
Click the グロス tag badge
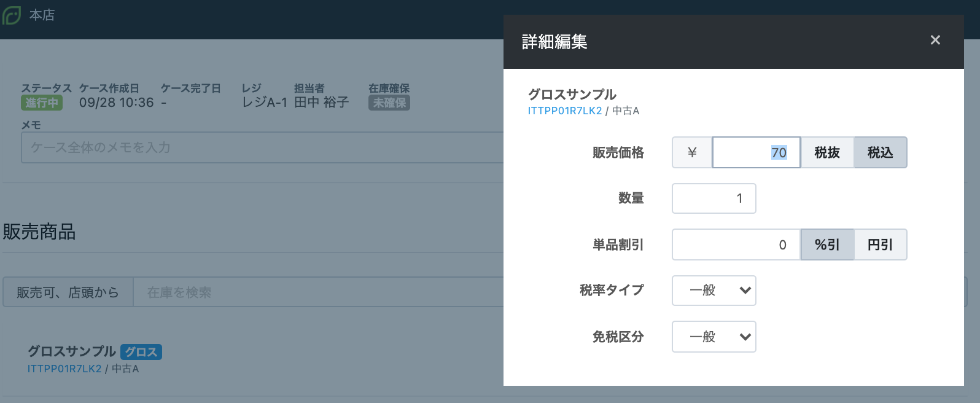(x=141, y=352)
